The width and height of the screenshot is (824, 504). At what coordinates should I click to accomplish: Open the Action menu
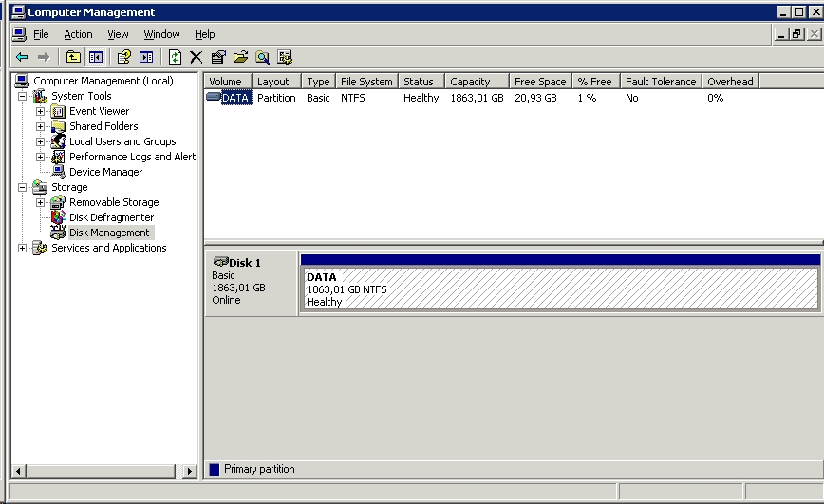coord(78,34)
